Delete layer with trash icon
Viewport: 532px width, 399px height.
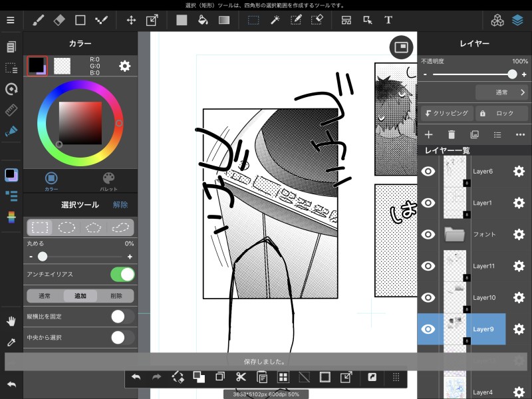pyautogui.click(x=452, y=135)
